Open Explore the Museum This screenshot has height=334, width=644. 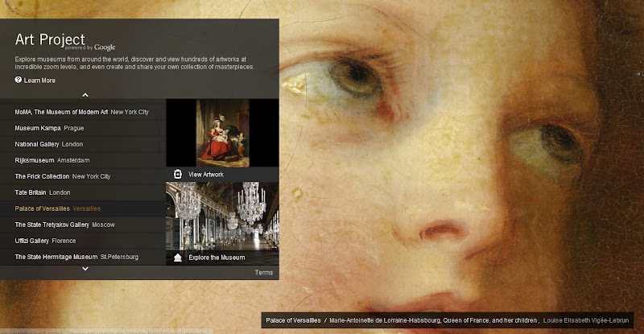217,258
